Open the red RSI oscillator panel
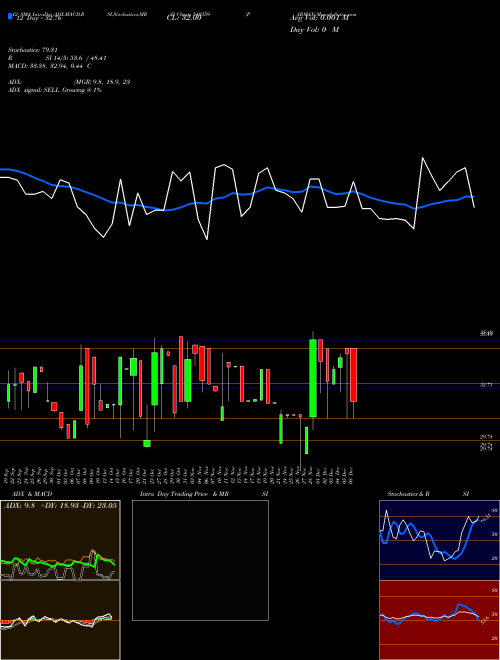500x660 pixels. pyautogui.click(x=439, y=620)
